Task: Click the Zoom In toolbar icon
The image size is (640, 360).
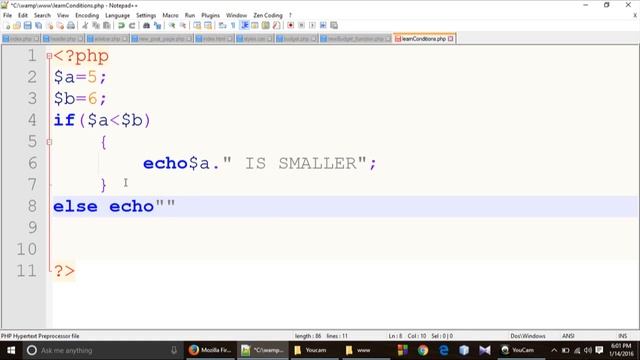Action: point(172,26)
